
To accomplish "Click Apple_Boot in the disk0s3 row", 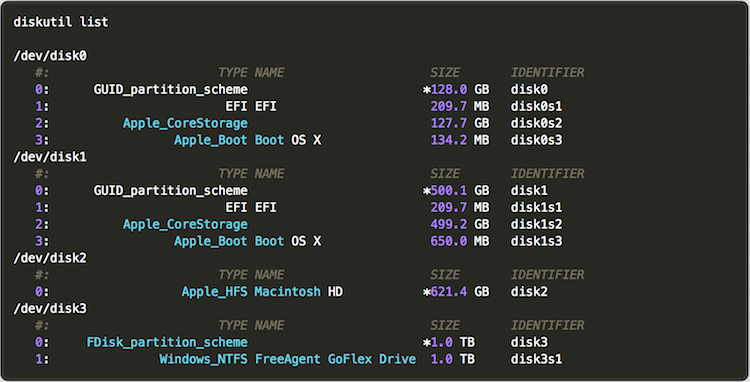I will click(211, 140).
